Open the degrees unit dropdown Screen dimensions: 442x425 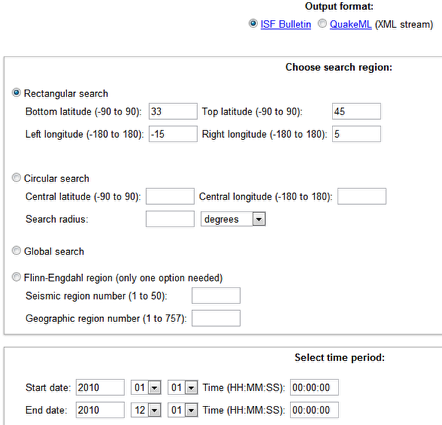[233, 219]
